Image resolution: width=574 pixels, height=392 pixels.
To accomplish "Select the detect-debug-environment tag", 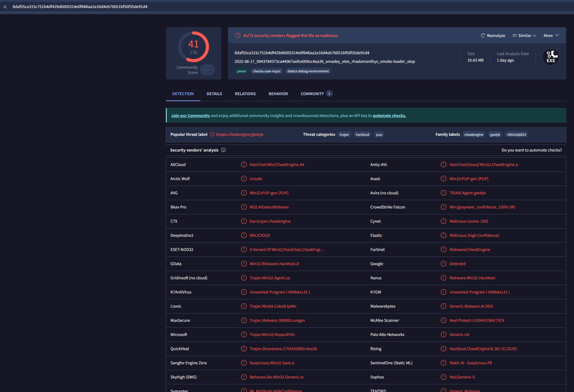I will pos(308,71).
